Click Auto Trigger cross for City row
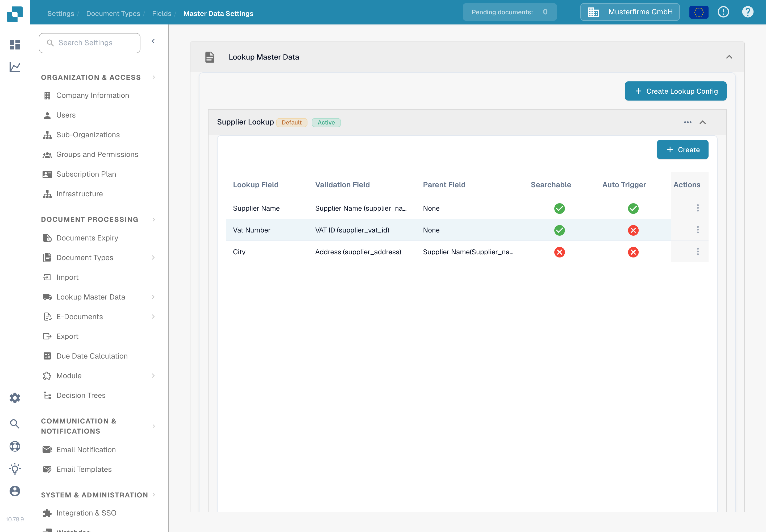 tap(633, 252)
